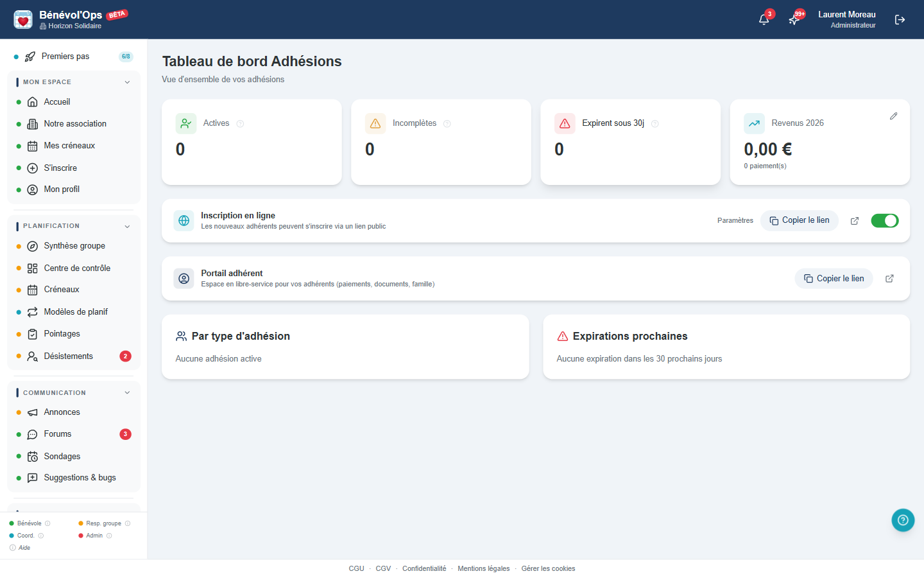Copy the Portail adhérent link
Image resolution: width=924 pixels, height=578 pixels.
834,279
